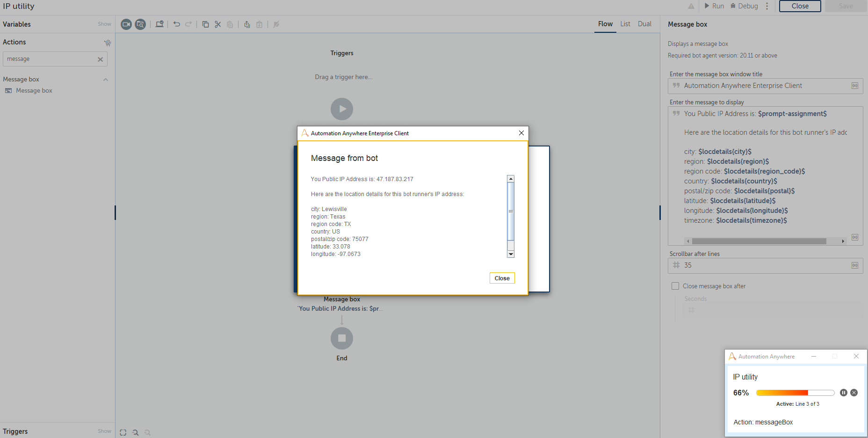The height and width of the screenshot is (438, 868).
Task: Click the Close button in editor header
Action: click(x=800, y=6)
